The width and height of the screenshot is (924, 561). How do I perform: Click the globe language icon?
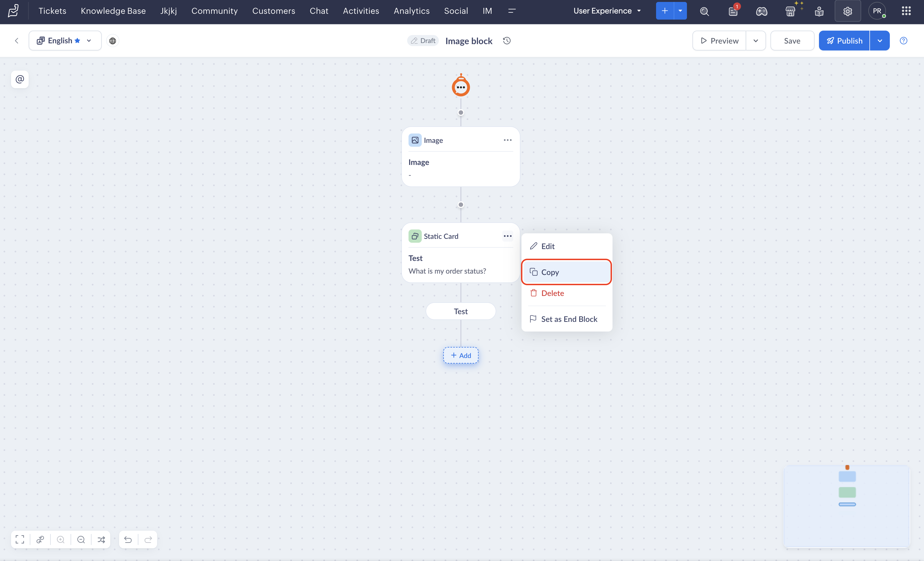click(112, 41)
